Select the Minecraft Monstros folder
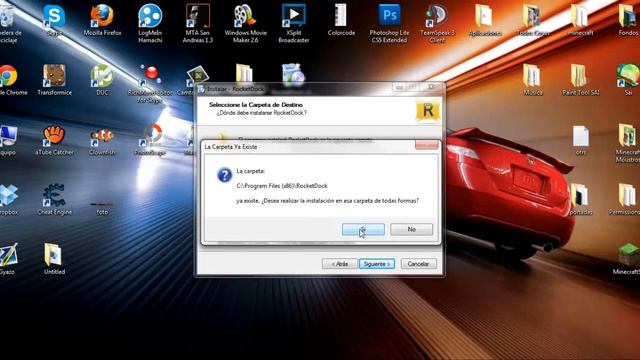Image resolution: width=640 pixels, height=360 pixels. (628, 144)
